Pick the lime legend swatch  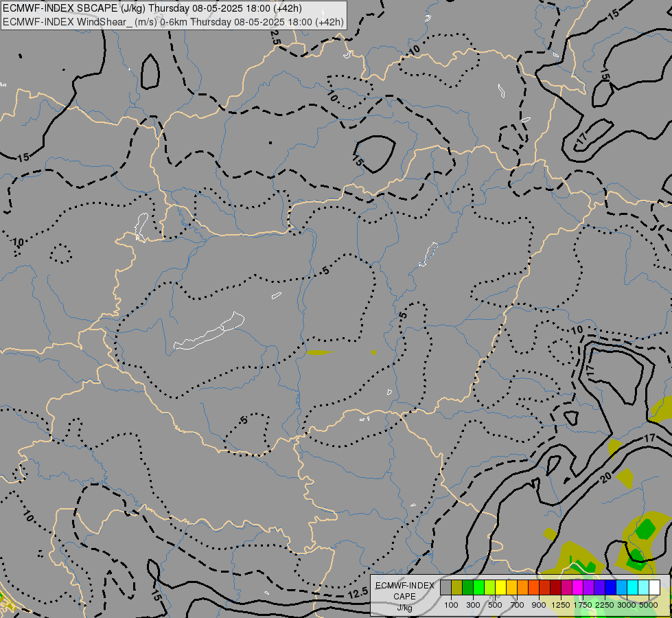(x=490, y=587)
